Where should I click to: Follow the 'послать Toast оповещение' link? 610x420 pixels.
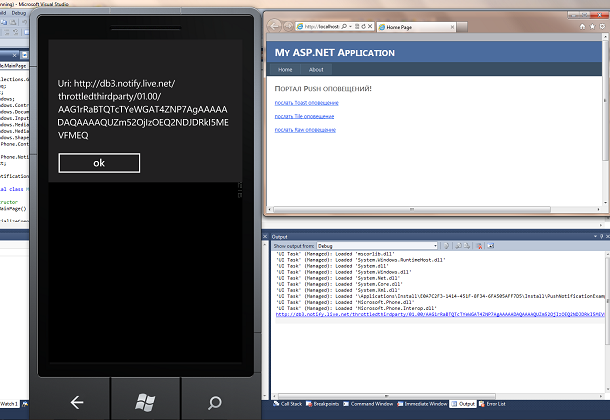307,103
